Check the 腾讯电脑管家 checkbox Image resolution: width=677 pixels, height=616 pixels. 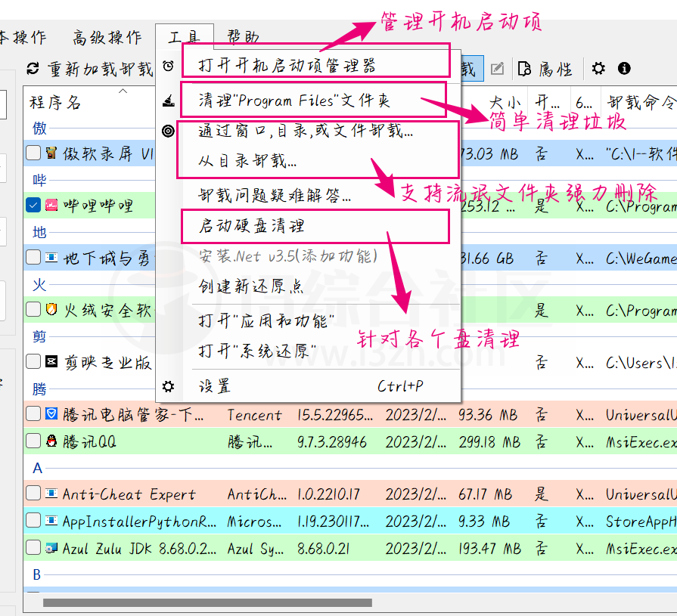pos(33,414)
